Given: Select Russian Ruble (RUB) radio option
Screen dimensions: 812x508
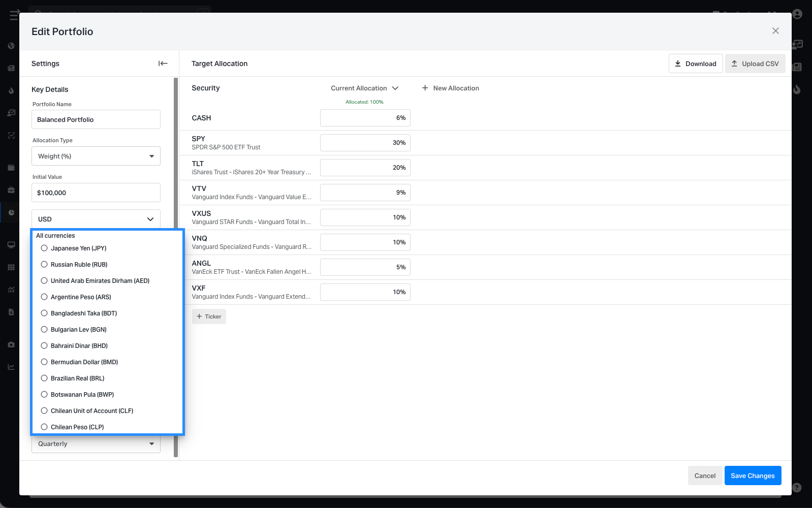Looking at the screenshot, I should coord(44,265).
